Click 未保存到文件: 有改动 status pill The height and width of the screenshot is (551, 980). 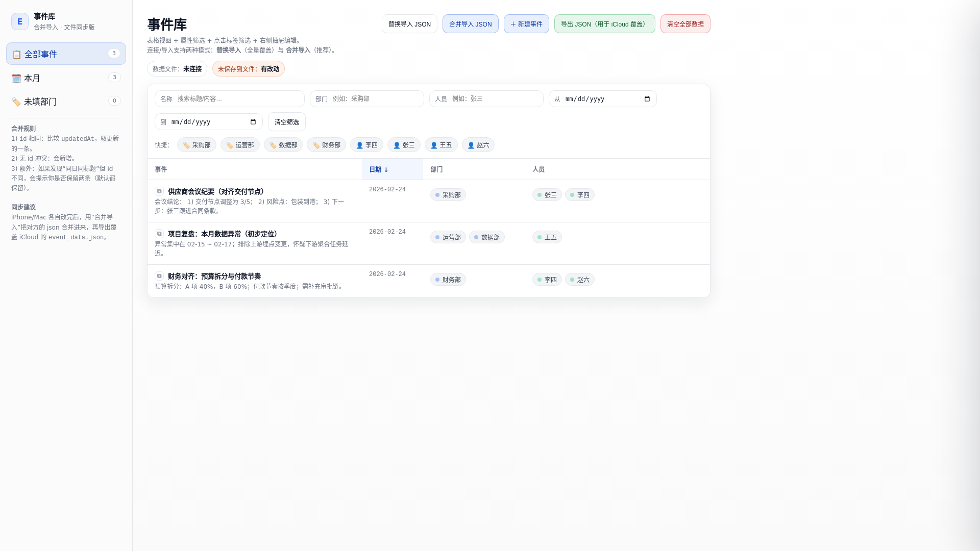point(249,69)
